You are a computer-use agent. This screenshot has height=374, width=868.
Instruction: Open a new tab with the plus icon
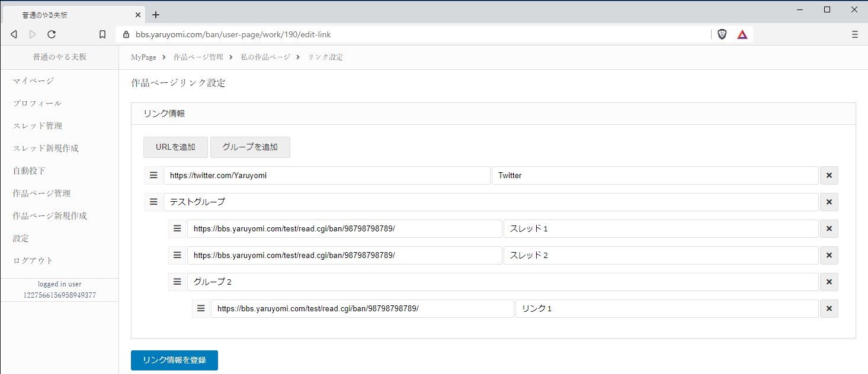[x=155, y=14]
